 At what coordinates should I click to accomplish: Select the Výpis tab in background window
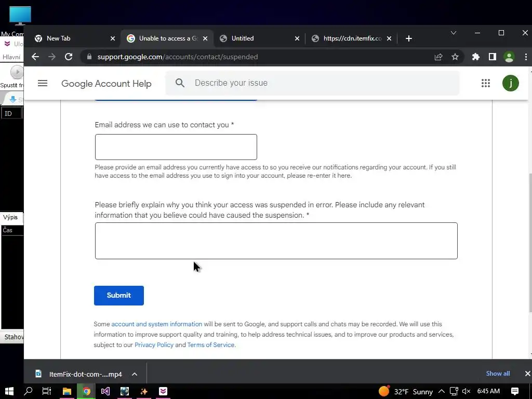pyautogui.click(x=10, y=217)
